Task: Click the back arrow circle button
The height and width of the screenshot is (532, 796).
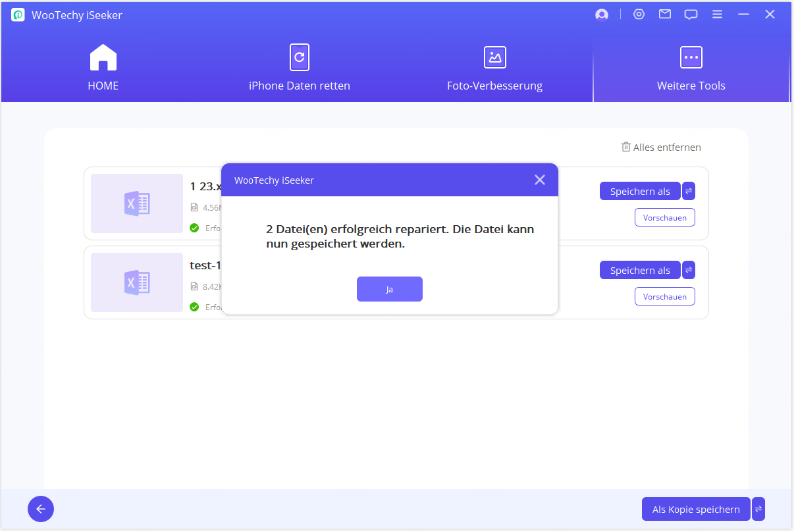Action: pyautogui.click(x=41, y=509)
